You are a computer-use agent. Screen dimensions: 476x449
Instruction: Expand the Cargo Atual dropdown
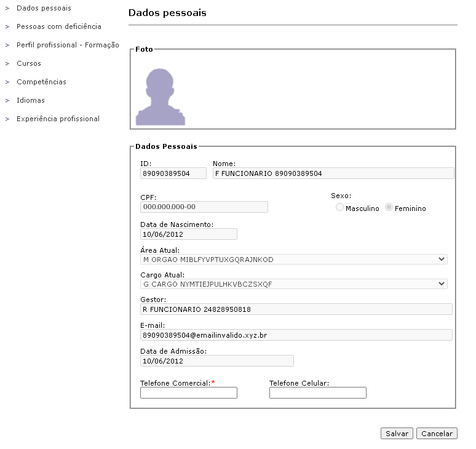(294, 284)
